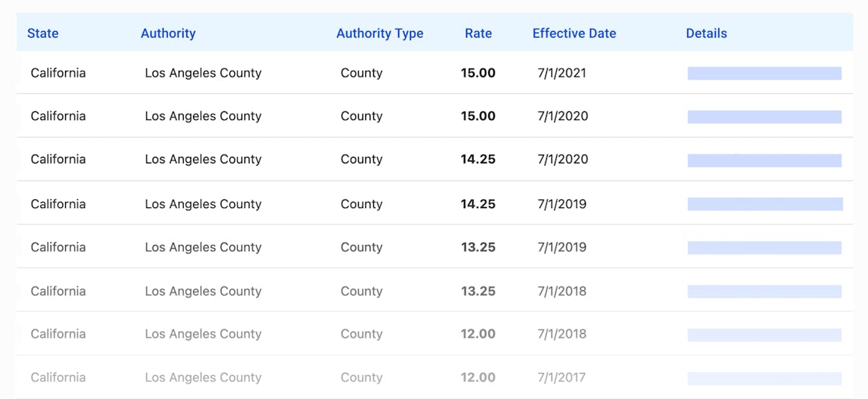Image resolution: width=868 pixels, height=399 pixels.
Task: Select the 7/1/2021 effective date cell
Action: 562,73
